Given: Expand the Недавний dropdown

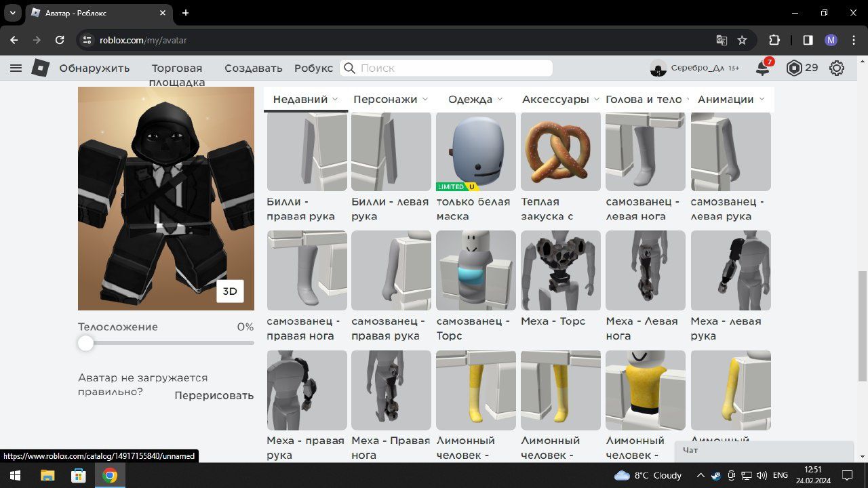Looking at the screenshot, I should [305, 99].
